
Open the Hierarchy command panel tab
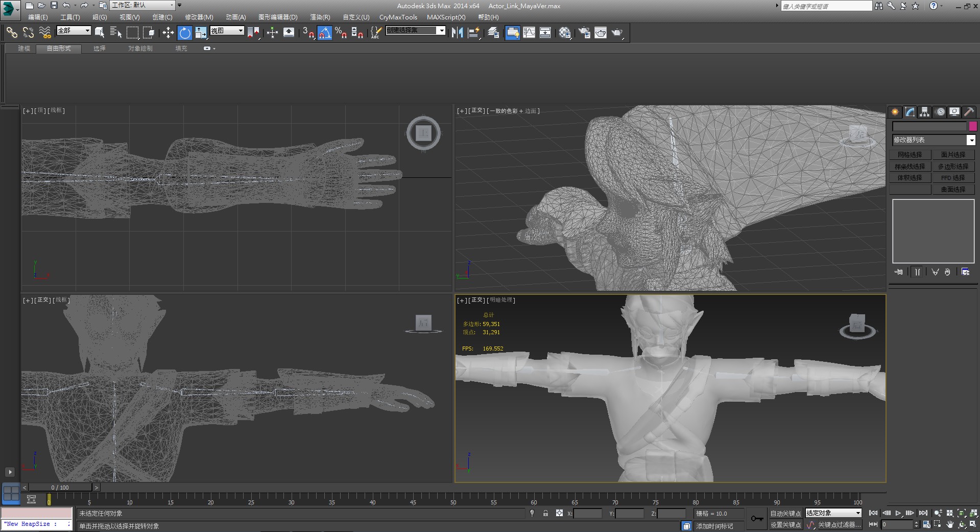(924, 112)
